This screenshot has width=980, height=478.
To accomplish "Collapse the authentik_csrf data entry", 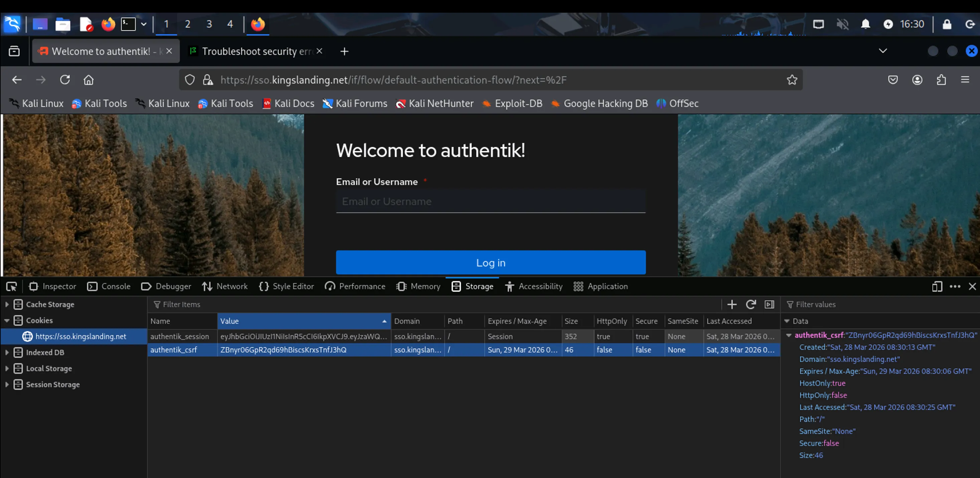I will coord(789,335).
